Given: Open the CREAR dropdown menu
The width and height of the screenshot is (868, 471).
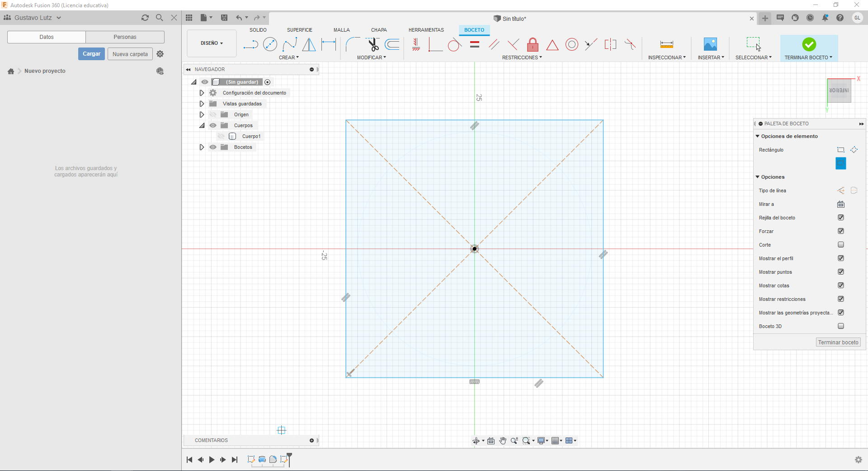Looking at the screenshot, I should tap(289, 57).
